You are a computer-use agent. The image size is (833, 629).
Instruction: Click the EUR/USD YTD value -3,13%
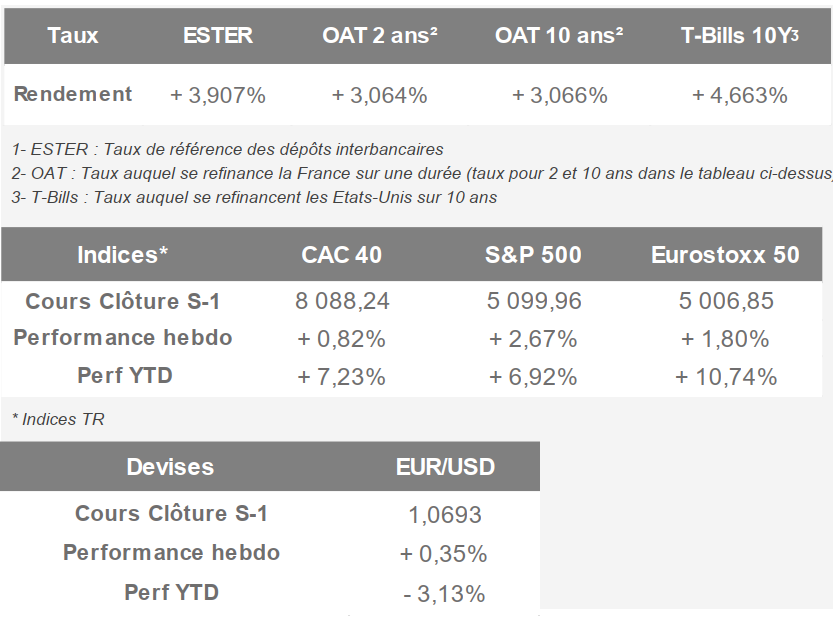tap(445, 594)
